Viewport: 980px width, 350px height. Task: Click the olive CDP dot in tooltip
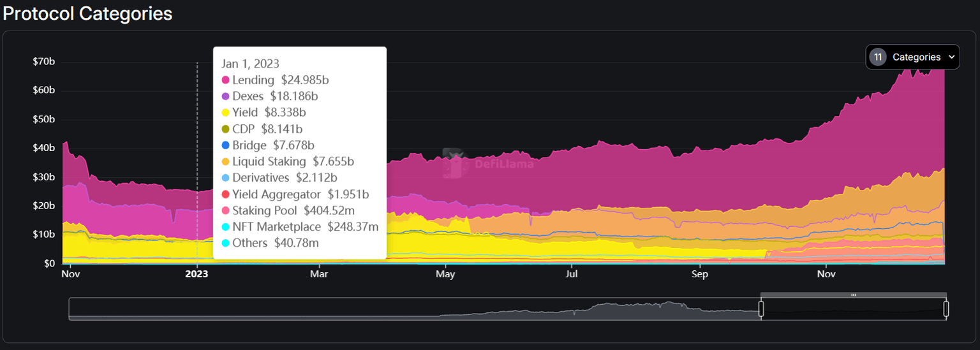point(225,129)
